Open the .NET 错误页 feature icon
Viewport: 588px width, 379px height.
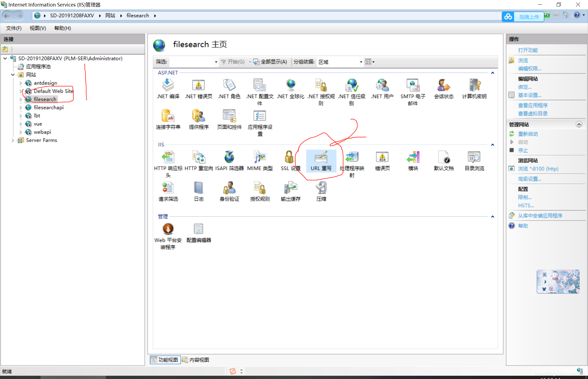pos(199,89)
